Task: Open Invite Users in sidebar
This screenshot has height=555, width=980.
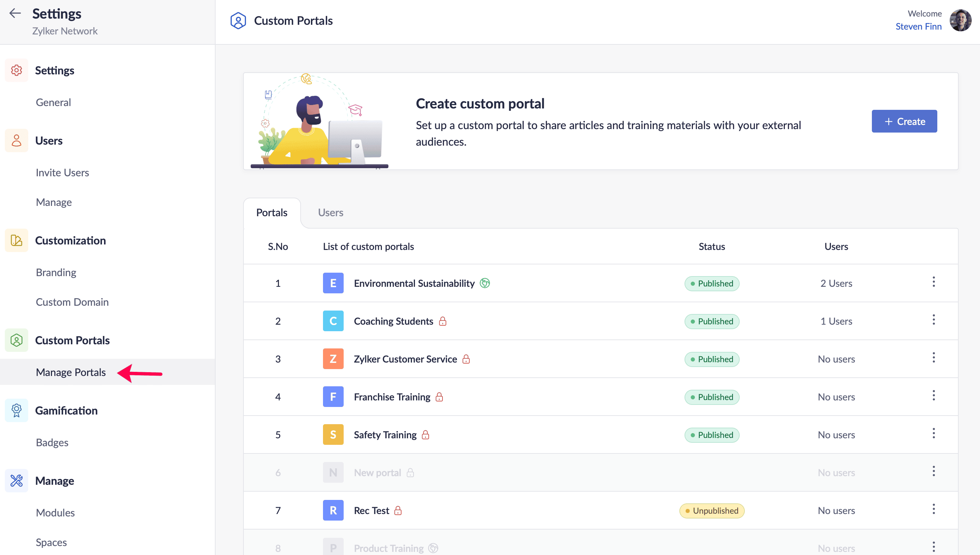Action: (x=62, y=173)
